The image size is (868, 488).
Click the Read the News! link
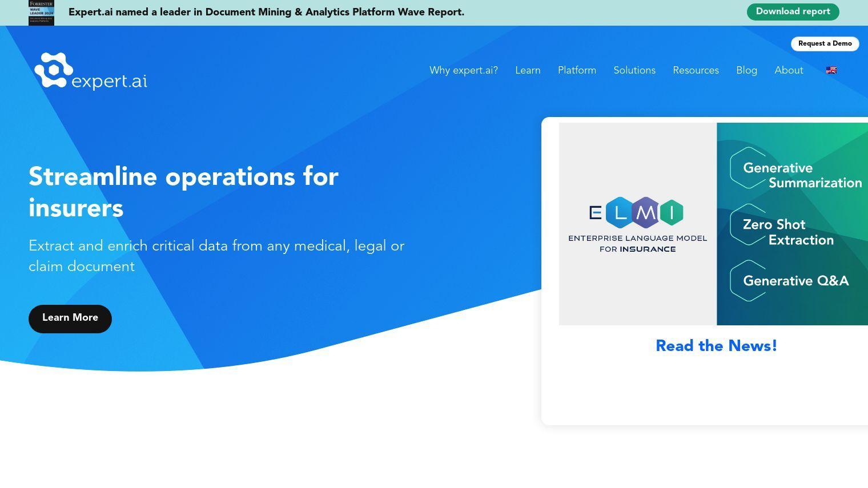[716, 346]
